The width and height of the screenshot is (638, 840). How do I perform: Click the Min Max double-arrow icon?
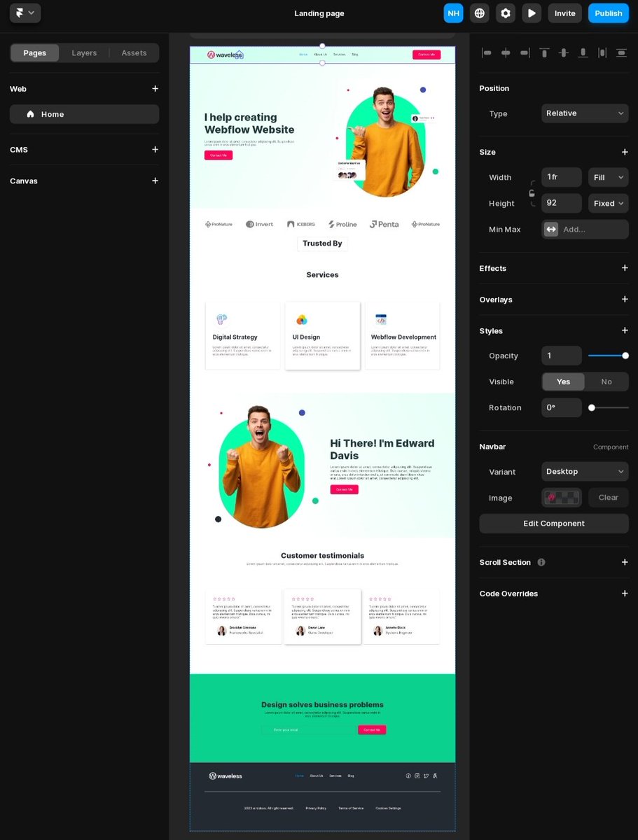pyautogui.click(x=550, y=229)
